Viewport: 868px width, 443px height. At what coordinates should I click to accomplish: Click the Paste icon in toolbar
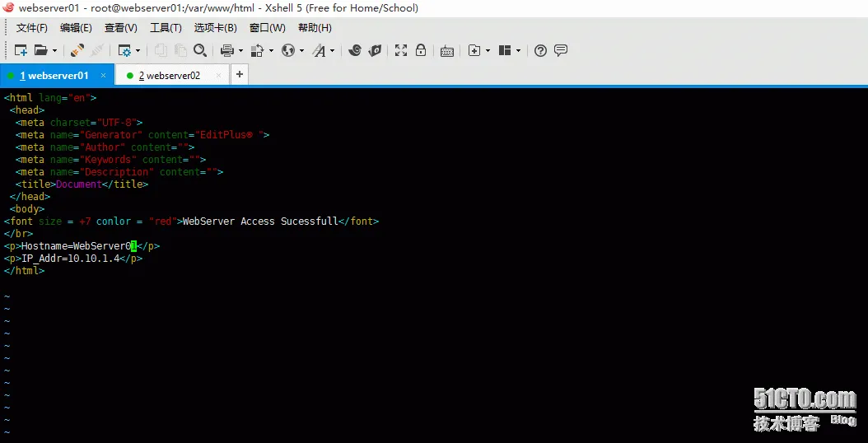tap(180, 50)
